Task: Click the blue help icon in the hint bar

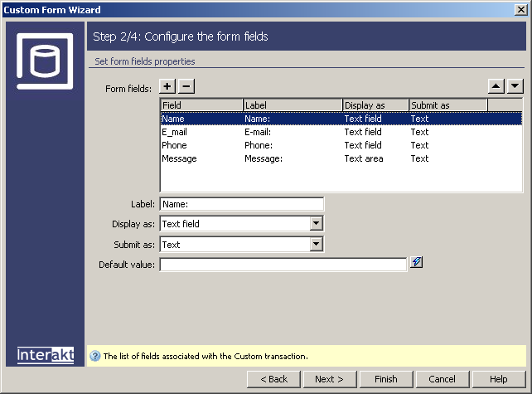Action: [x=94, y=357]
